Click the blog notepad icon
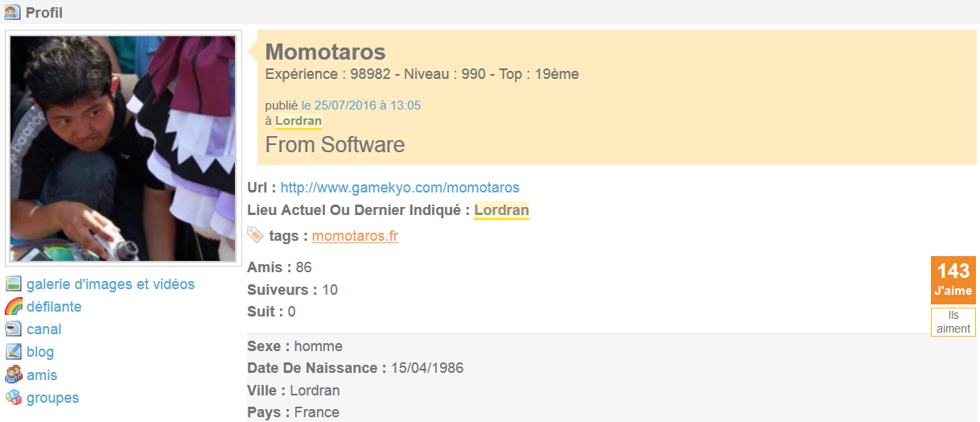Image resolution: width=980 pixels, height=422 pixels. (x=14, y=352)
